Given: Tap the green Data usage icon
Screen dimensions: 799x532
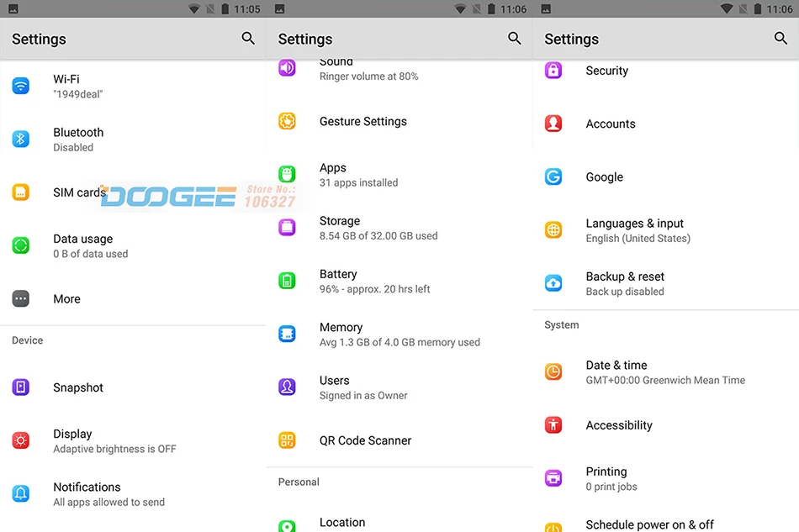Looking at the screenshot, I should click(21, 245).
